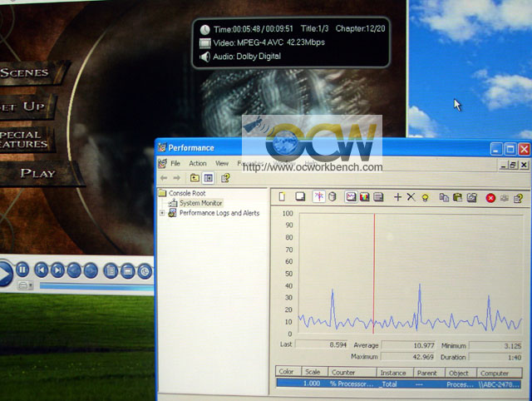
Task: Click the Average value 10.977 field
Action: pyautogui.click(x=408, y=345)
